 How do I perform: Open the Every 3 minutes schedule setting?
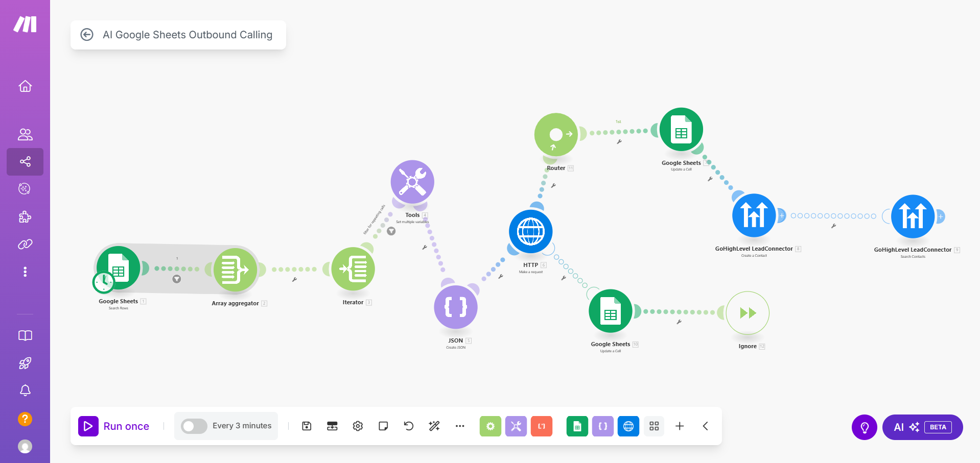242,426
